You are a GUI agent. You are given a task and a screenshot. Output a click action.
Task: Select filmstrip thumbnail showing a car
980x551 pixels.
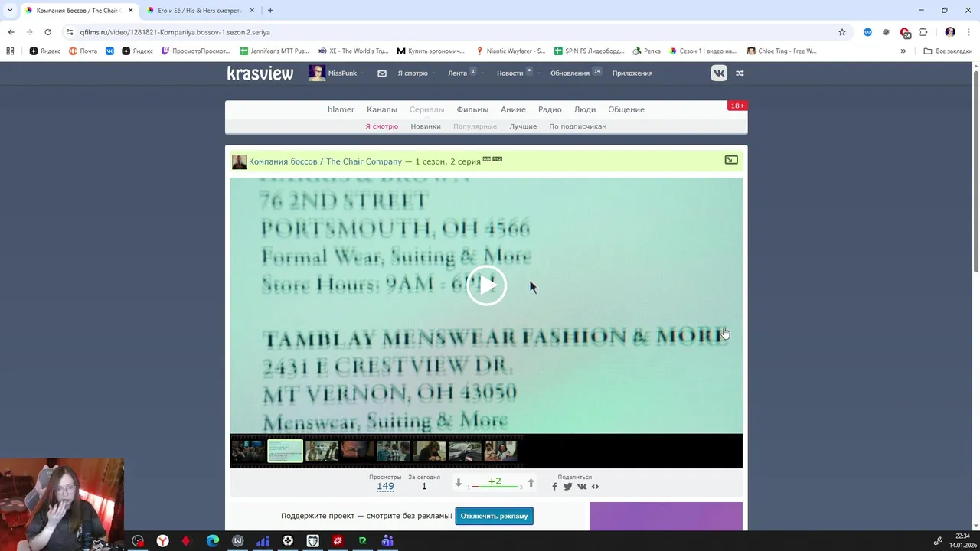click(x=465, y=451)
